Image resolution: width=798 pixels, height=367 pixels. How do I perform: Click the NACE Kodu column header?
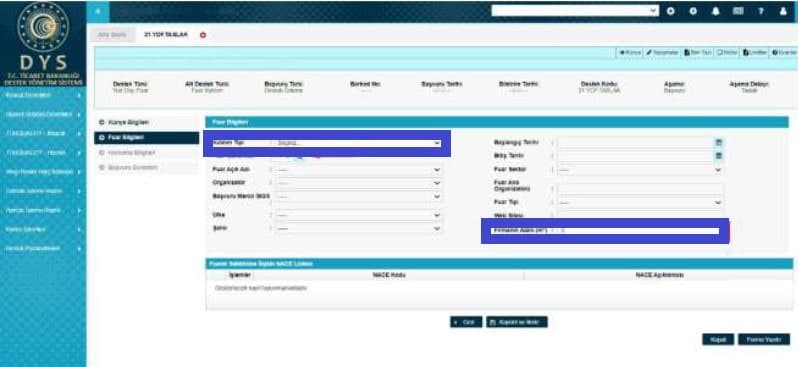point(389,275)
